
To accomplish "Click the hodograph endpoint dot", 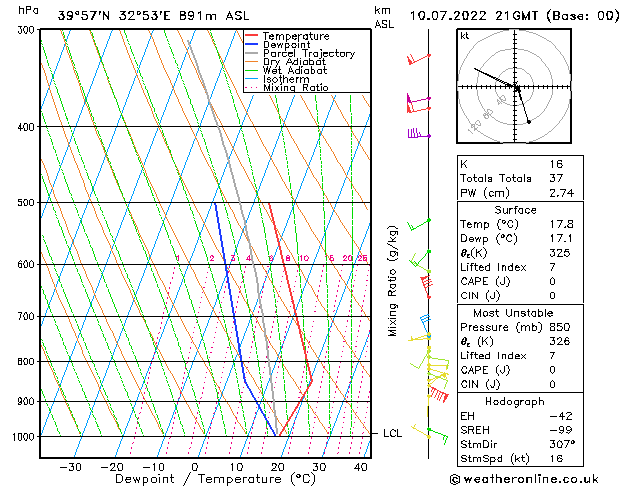I will coord(529,122).
